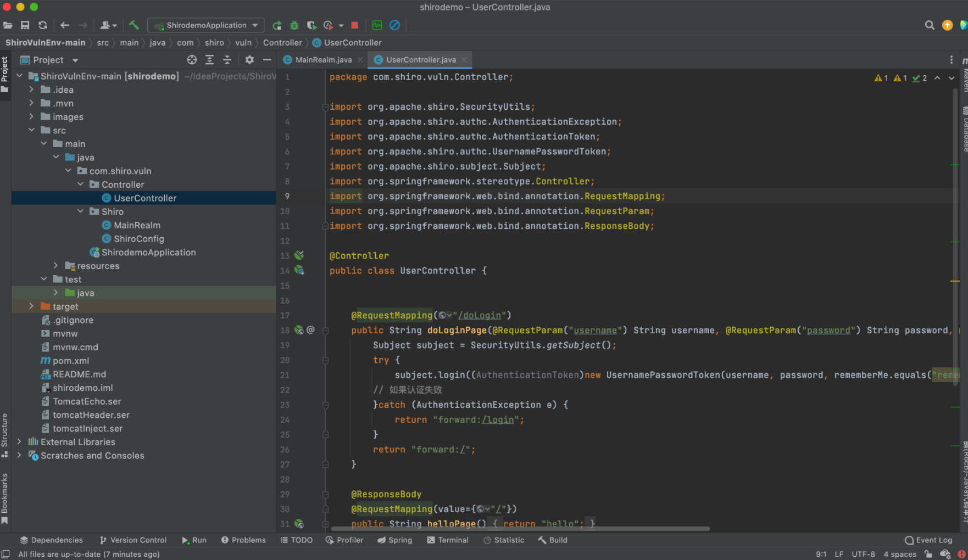
Task: Collapse the Shiro package
Action: click(80, 211)
